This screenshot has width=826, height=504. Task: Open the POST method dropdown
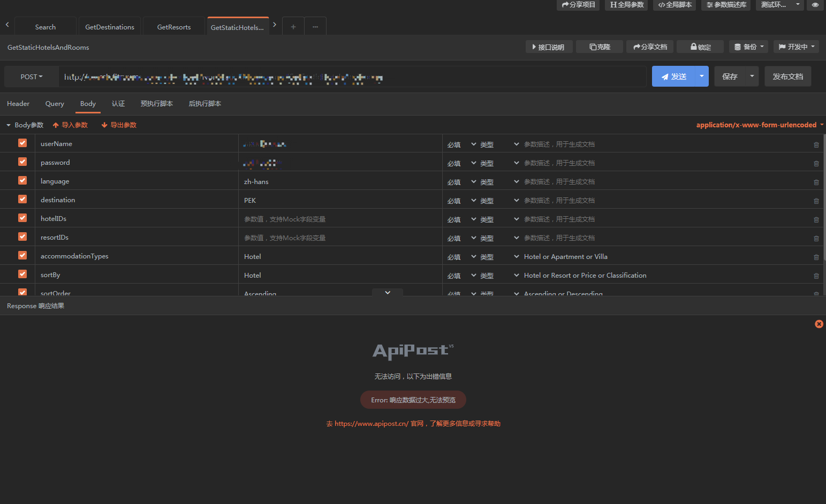[x=32, y=77]
